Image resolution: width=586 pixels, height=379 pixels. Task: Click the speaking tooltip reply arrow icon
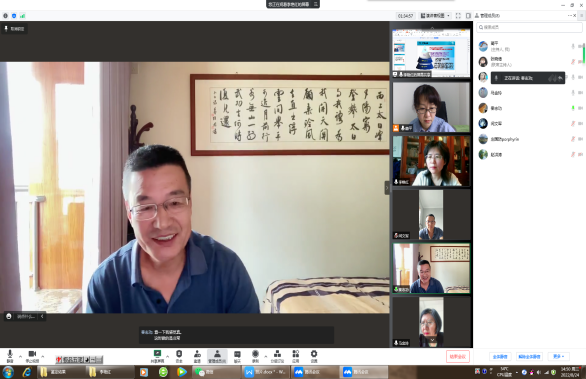[x=560, y=78]
